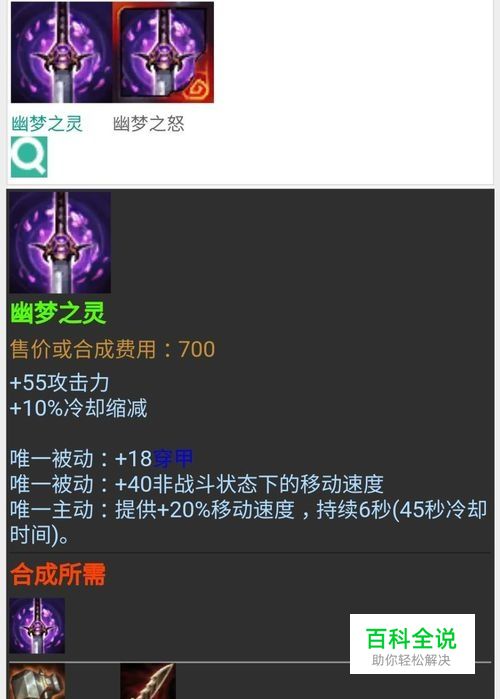Tap the 幽梦之怒 item icon
500x699 pixels.
click(x=163, y=52)
